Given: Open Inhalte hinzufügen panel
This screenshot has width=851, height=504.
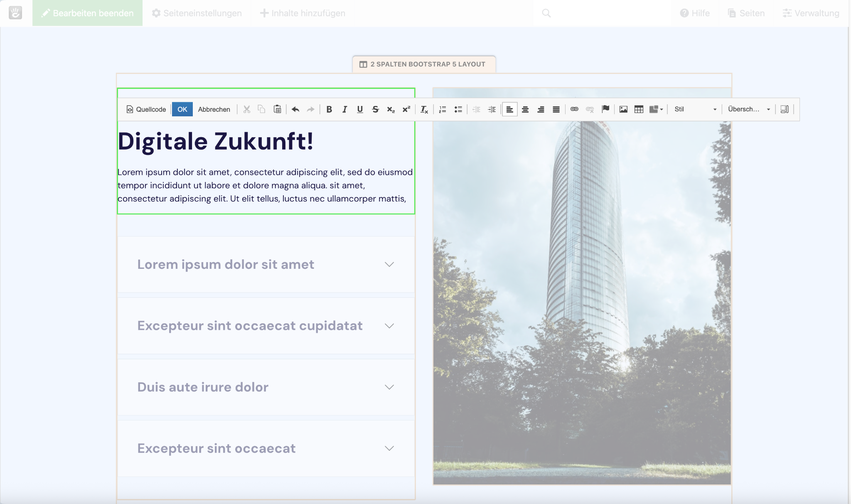Looking at the screenshot, I should 303,13.
